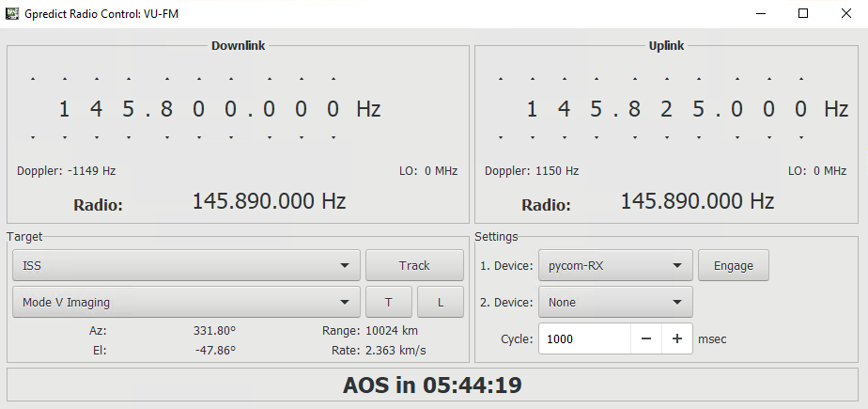
Task: Increase Uplink 10 kHz digit '2' with up arrow
Action: (x=667, y=79)
